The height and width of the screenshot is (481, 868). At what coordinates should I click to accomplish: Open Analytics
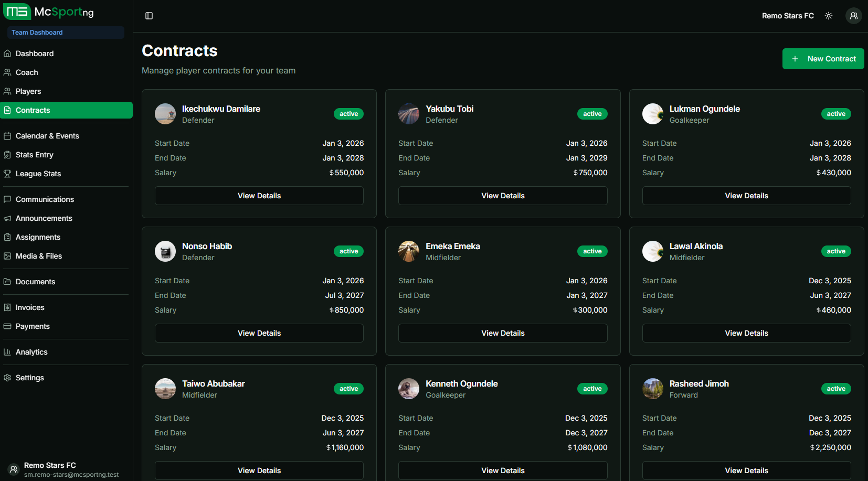coord(31,351)
